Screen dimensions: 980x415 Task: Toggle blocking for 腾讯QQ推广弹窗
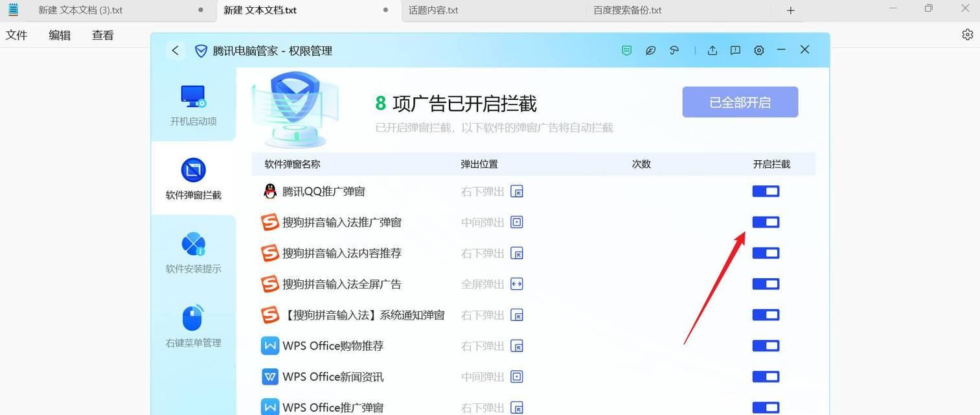point(766,191)
